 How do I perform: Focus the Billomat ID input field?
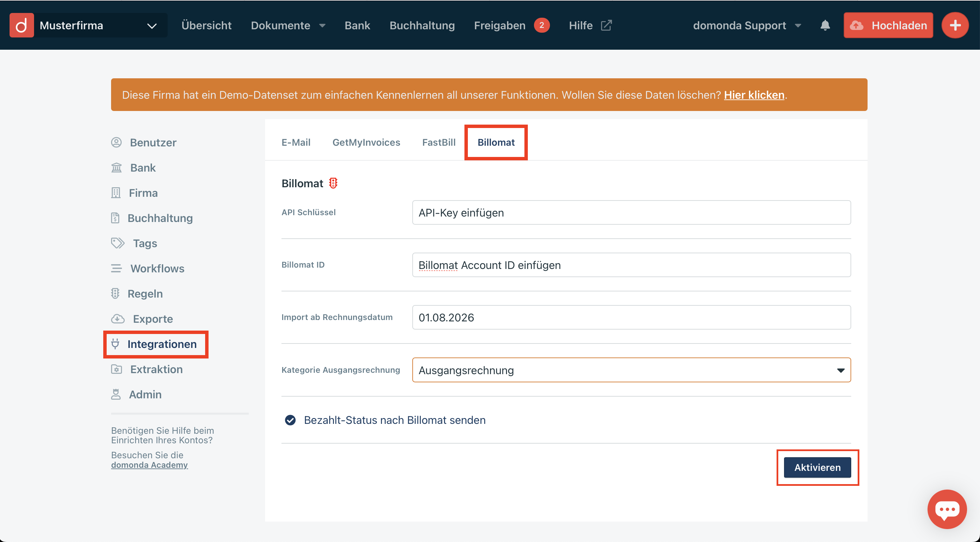(631, 265)
